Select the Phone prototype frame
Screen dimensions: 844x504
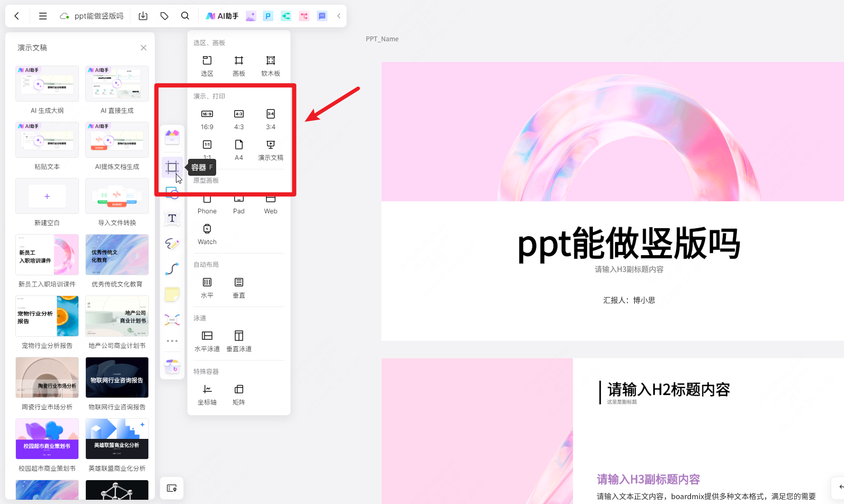[x=207, y=204]
